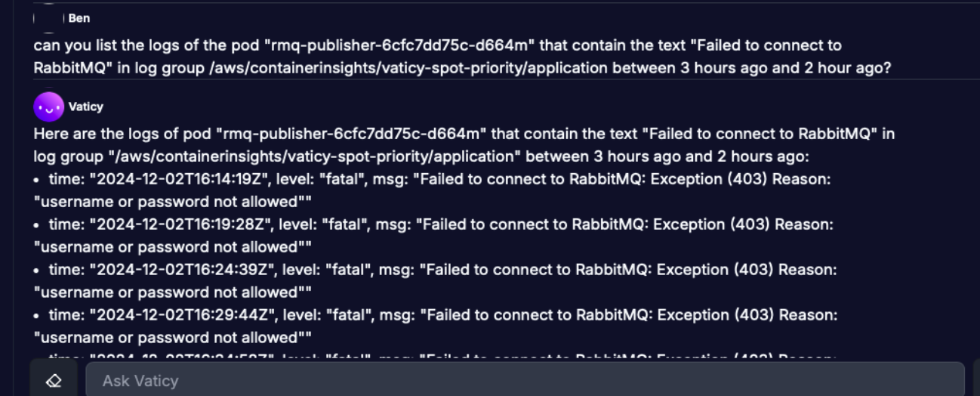Click pod name rmq-publisher in Vaticy's reply
This screenshot has height=396, width=980.
[353, 134]
